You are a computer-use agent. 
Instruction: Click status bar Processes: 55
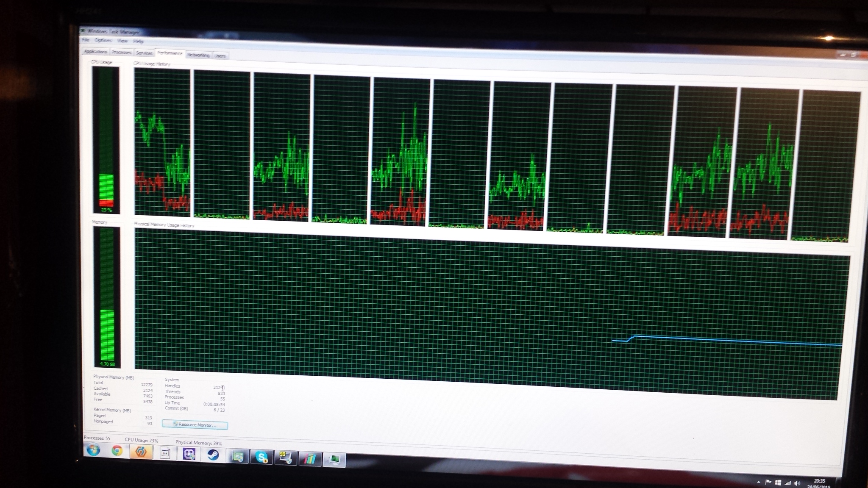point(97,438)
